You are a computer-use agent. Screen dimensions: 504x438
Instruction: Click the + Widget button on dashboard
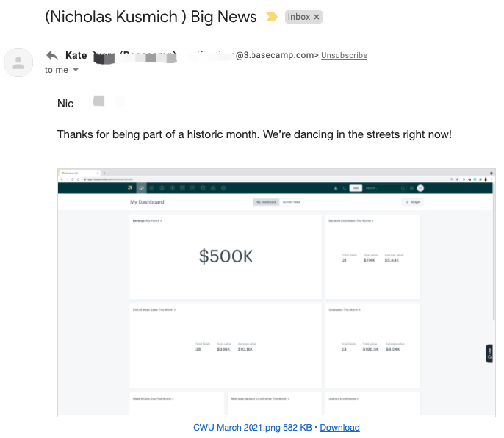click(x=412, y=201)
